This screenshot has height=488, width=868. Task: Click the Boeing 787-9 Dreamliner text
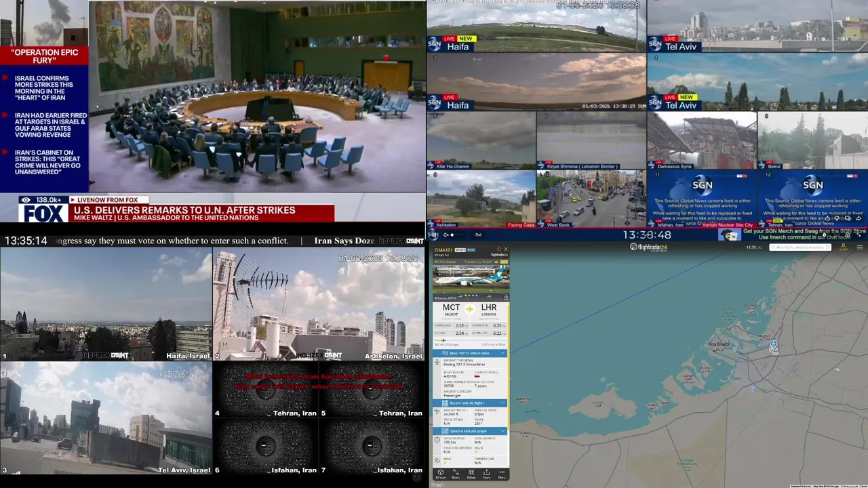point(465,365)
